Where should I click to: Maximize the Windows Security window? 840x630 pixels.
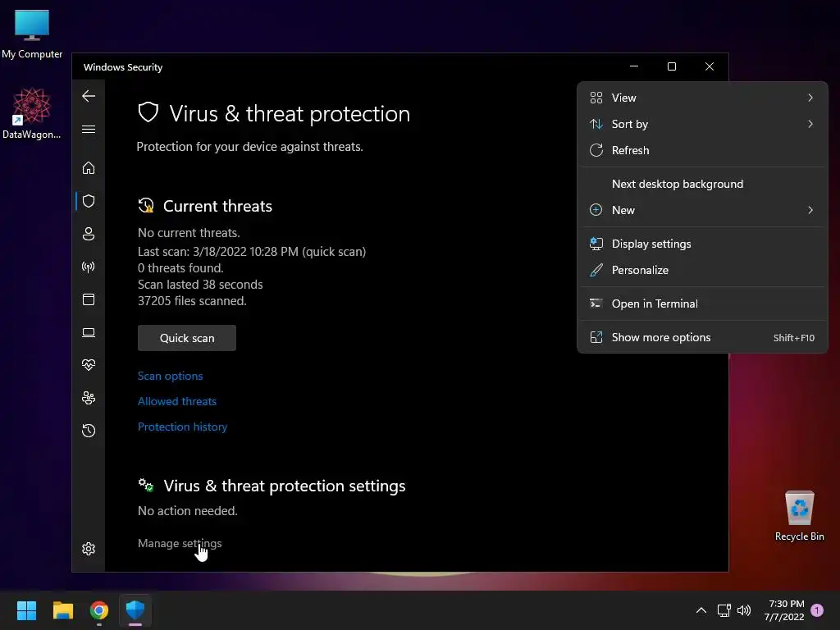672,66
